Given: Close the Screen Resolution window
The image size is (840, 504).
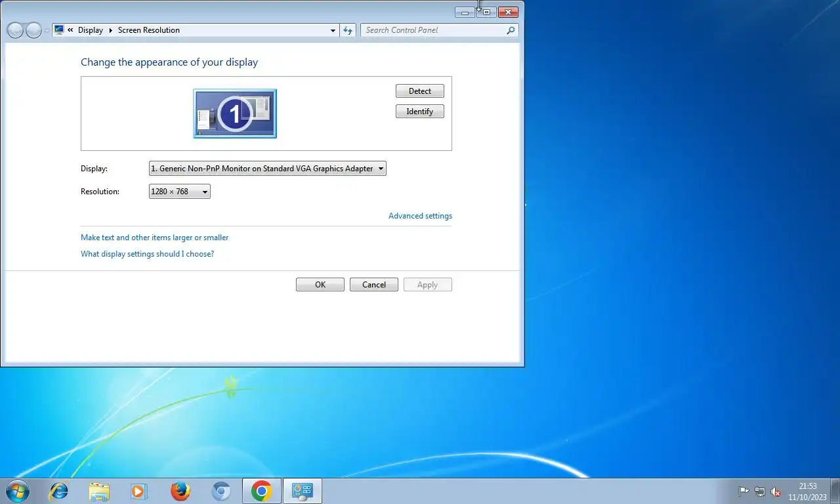Looking at the screenshot, I should coord(509,12).
